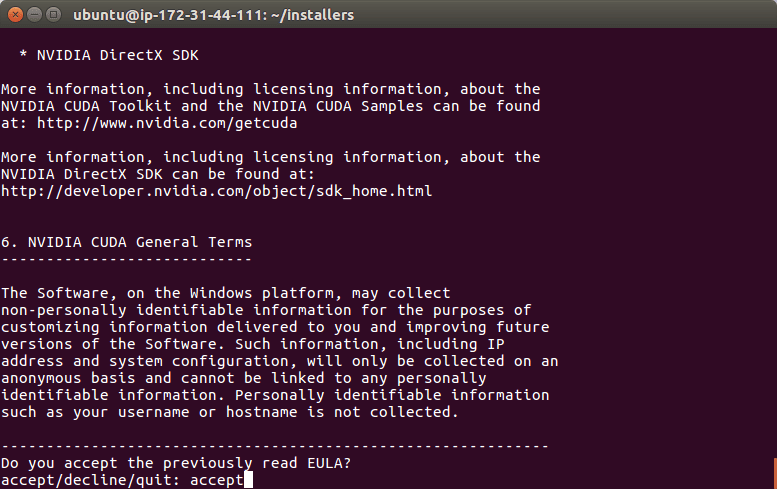Maximize the terminal window
The image size is (777, 489).
tap(53, 15)
